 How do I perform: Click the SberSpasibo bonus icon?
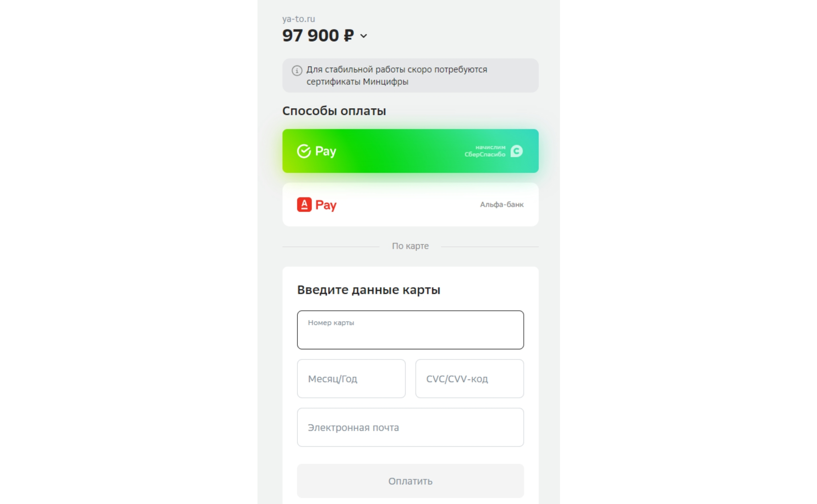pos(516,151)
